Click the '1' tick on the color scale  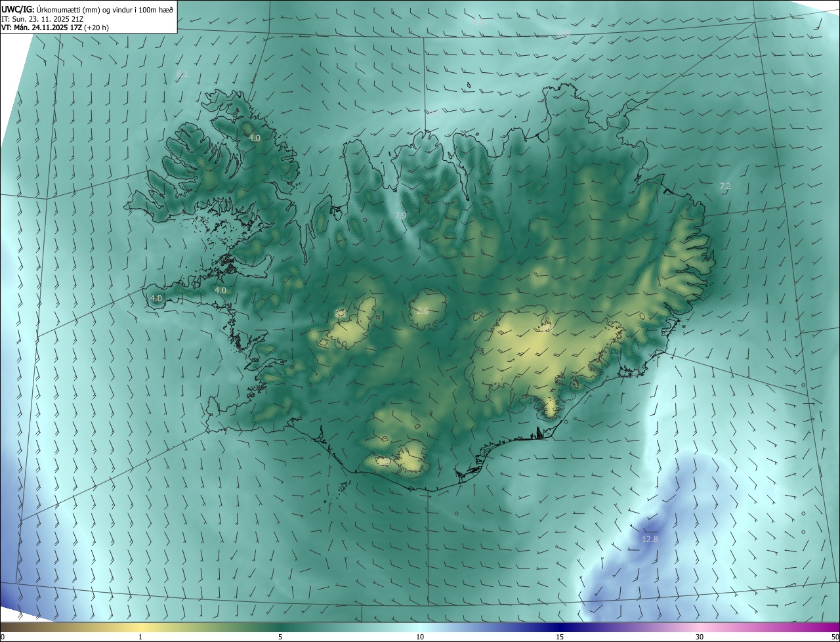click(x=140, y=637)
